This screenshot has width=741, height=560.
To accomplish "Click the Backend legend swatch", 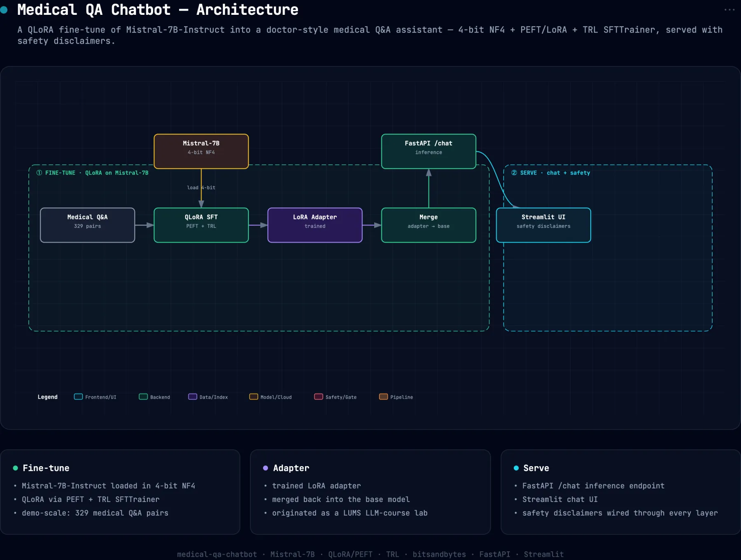I will pyautogui.click(x=143, y=397).
